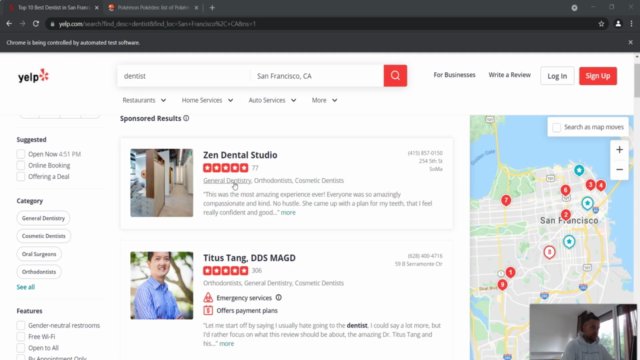This screenshot has height=360, width=640.
Task: Click Write a Review link
Action: pos(509,75)
